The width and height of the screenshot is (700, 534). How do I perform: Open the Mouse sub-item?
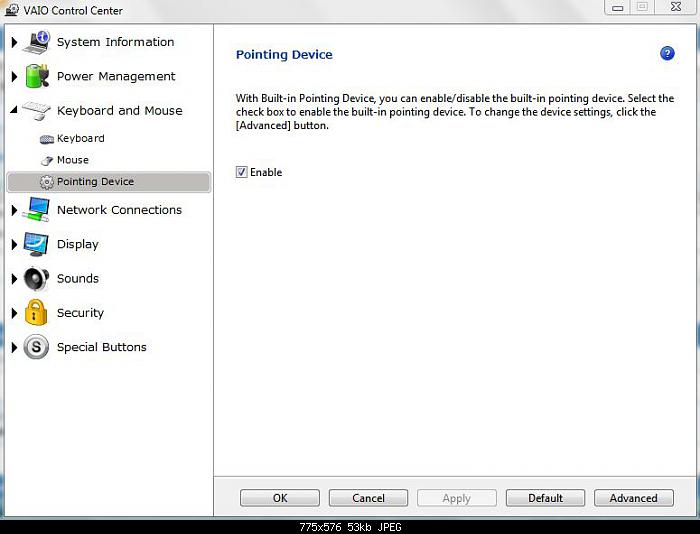point(73,160)
